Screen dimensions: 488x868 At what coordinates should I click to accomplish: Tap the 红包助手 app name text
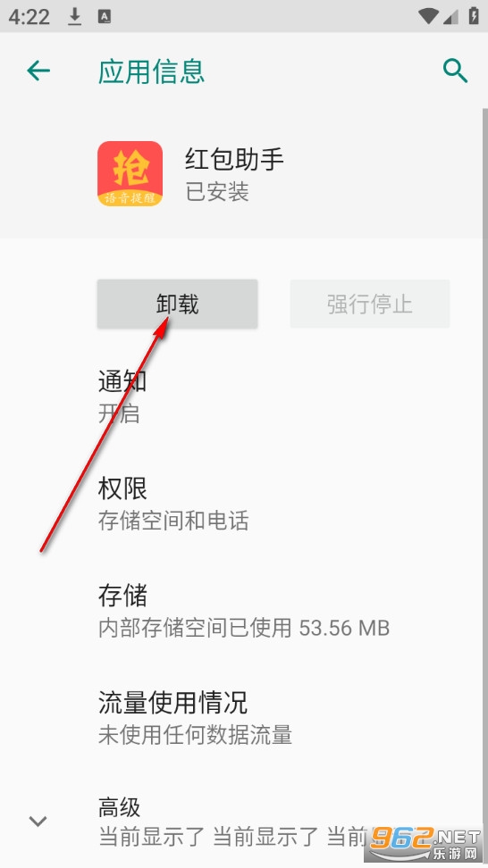point(234,160)
